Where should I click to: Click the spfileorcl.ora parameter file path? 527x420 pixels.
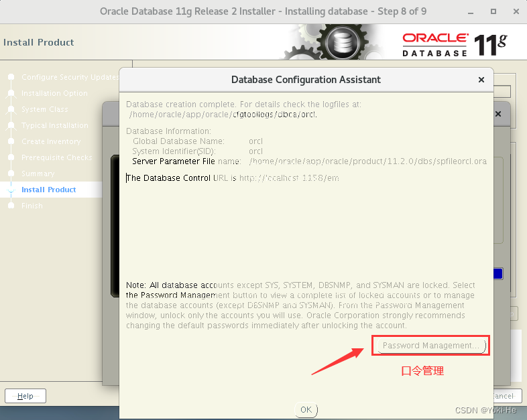[367, 161]
